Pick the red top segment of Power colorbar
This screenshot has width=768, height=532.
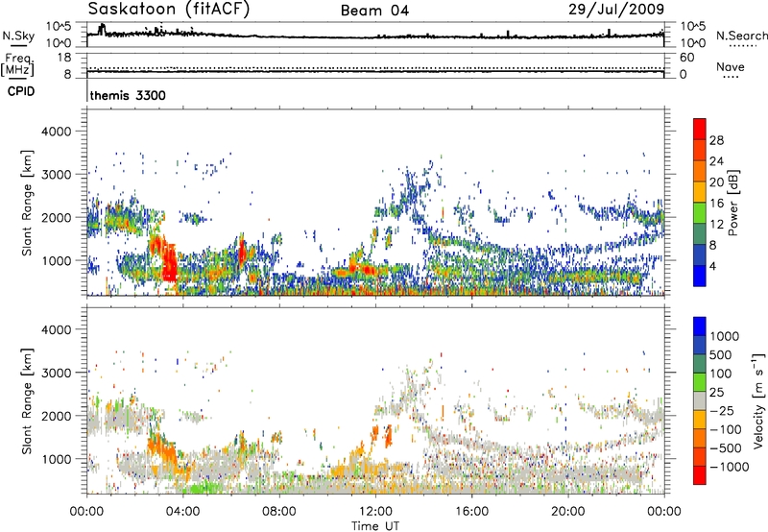point(700,129)
